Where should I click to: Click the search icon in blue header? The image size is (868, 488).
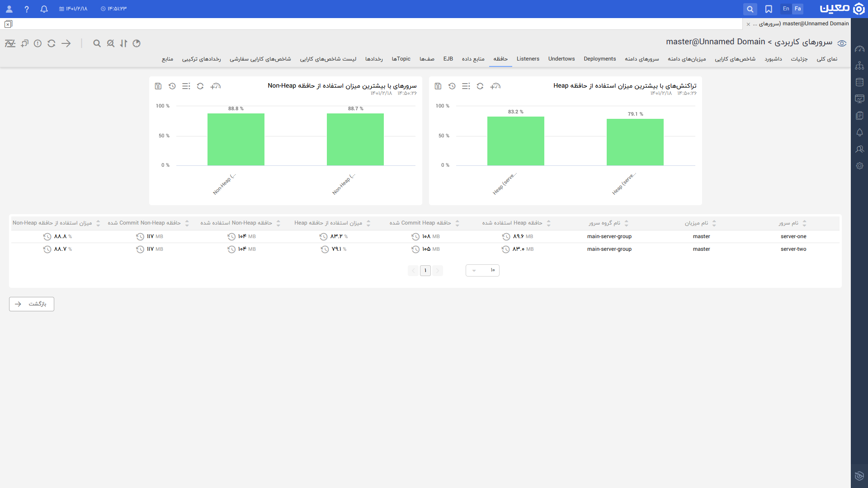tap(750, 9)
